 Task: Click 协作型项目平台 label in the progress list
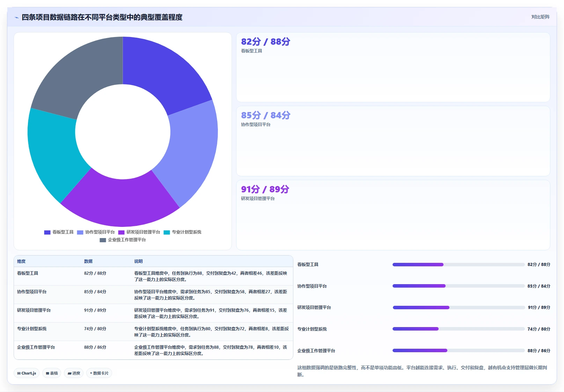point(312,286)
